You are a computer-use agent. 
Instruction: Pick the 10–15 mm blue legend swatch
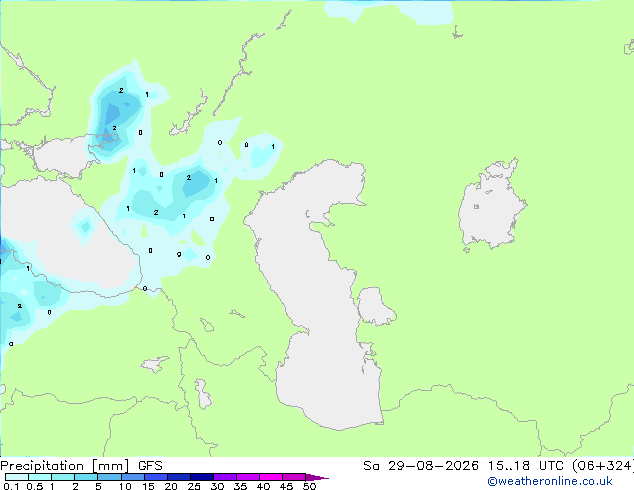click(x=133, y=477)
